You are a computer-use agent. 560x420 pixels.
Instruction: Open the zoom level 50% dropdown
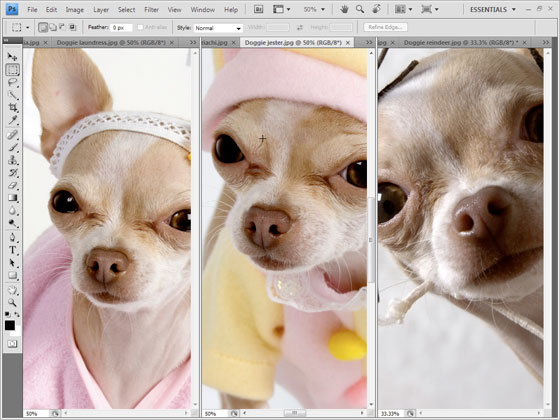pyautogui.click(x=314, y=9)
